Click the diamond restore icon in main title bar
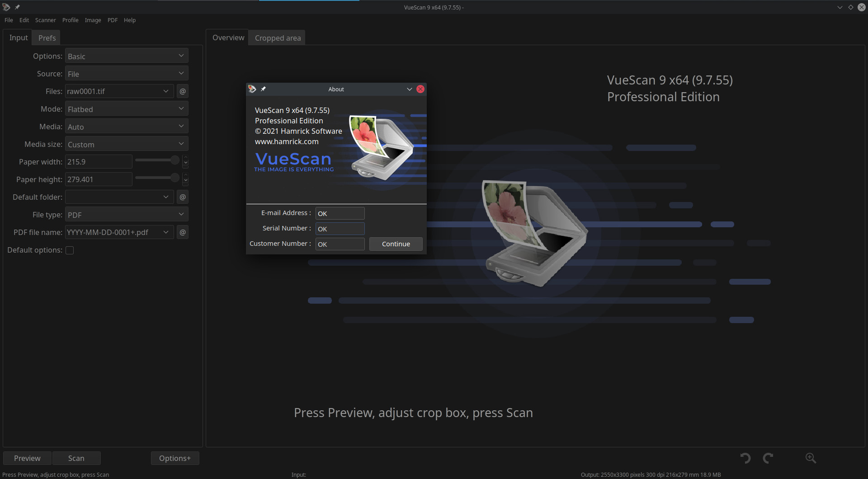The height and width of the screenshot is (479, 868). coord(851,7)
